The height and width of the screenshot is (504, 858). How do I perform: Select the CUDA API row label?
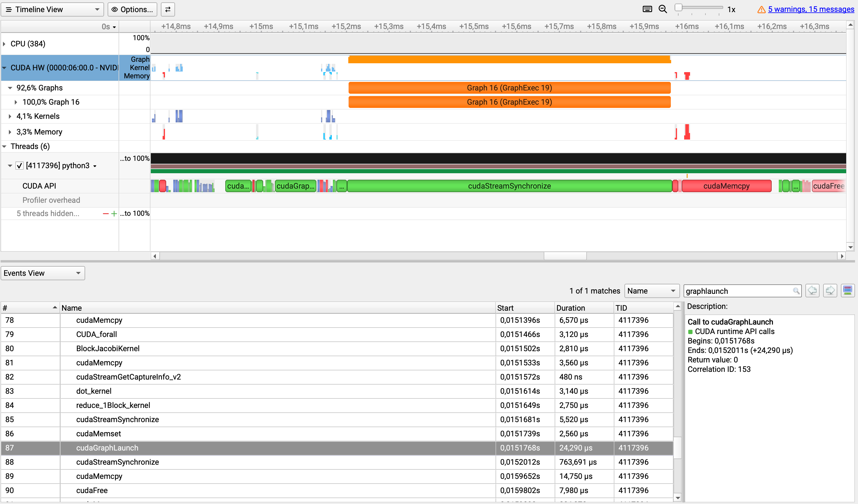[x=39, y=186]
